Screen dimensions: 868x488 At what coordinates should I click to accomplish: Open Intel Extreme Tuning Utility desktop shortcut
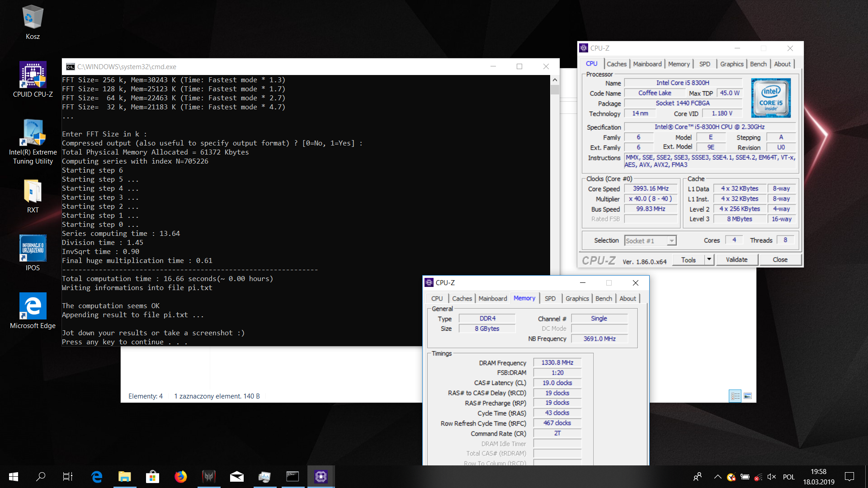click(x=33, y=142)
